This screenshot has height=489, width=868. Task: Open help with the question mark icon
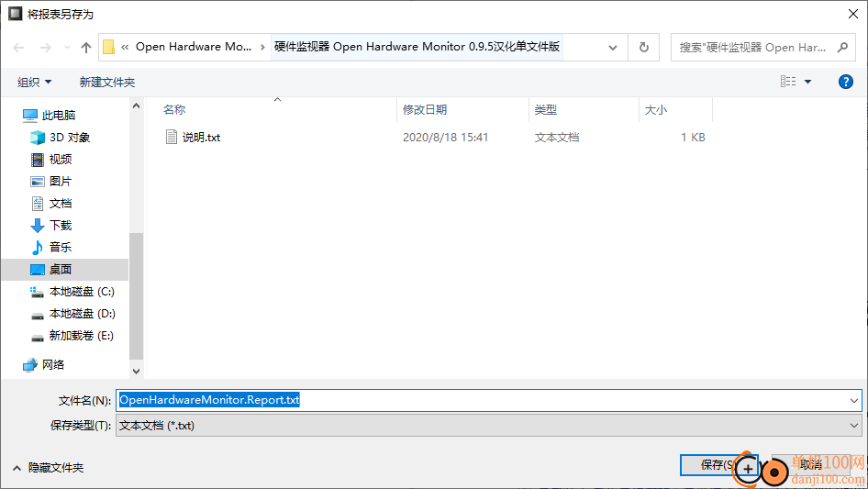coord(845,82)
